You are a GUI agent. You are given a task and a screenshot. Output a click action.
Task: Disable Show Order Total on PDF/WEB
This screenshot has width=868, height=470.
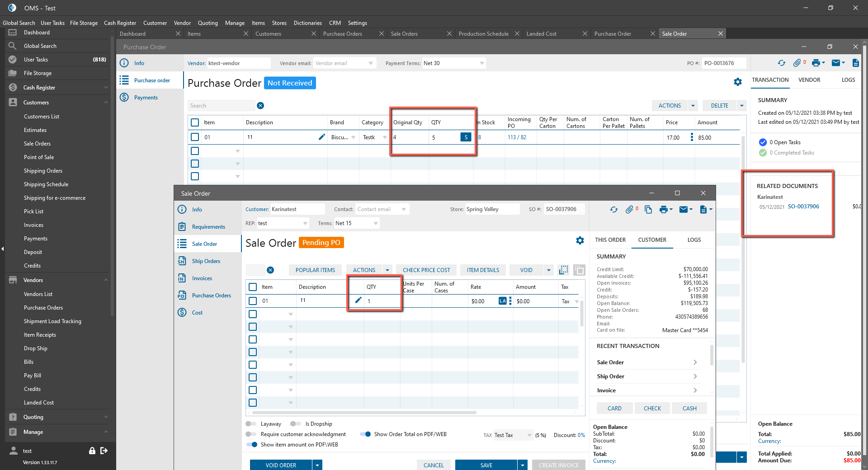(x=365, y=434)
